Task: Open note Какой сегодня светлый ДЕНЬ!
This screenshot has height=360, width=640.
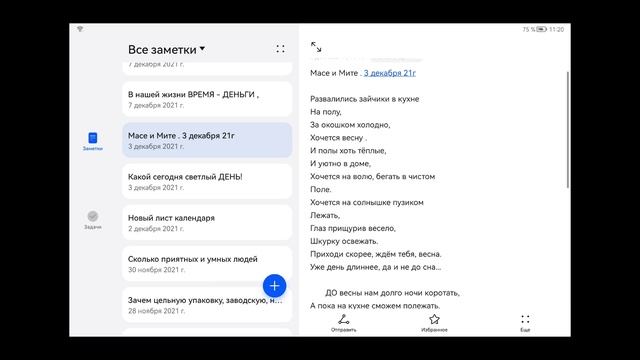Action: (207, 181)
